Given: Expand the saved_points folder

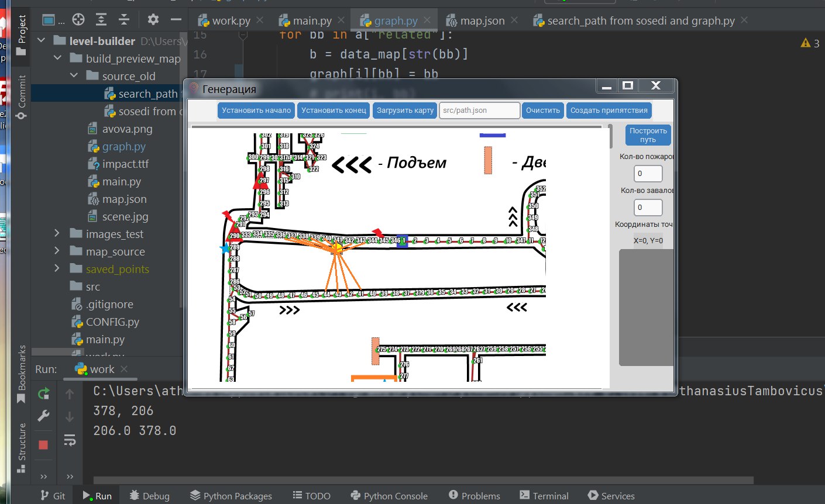Looking at the screenshot, I should coord(57,269).
